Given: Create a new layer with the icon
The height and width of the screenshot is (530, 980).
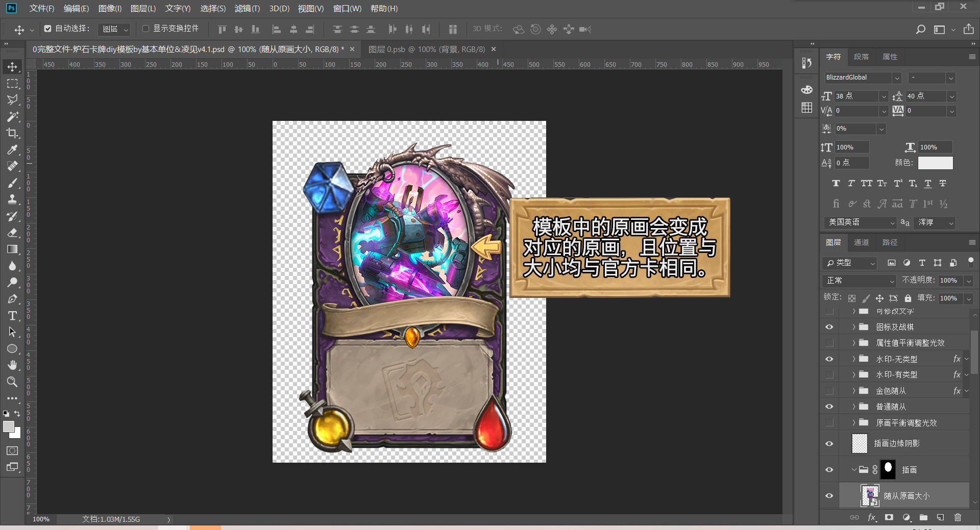Looking at the screenshot, I should tap(940, 517).
